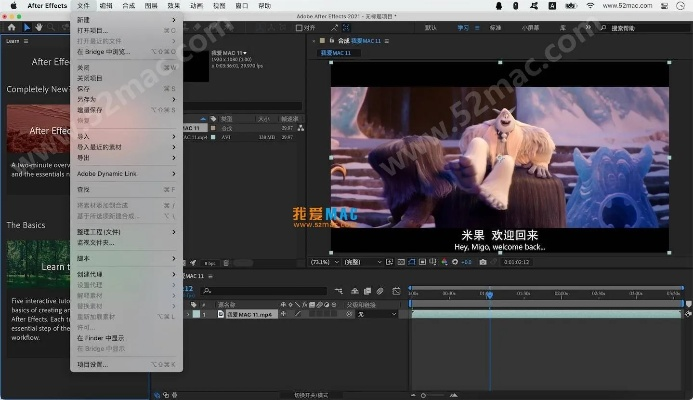
Task: Select the Selection arrow tool
Action: pyautogui.click(x=26, y=28)
